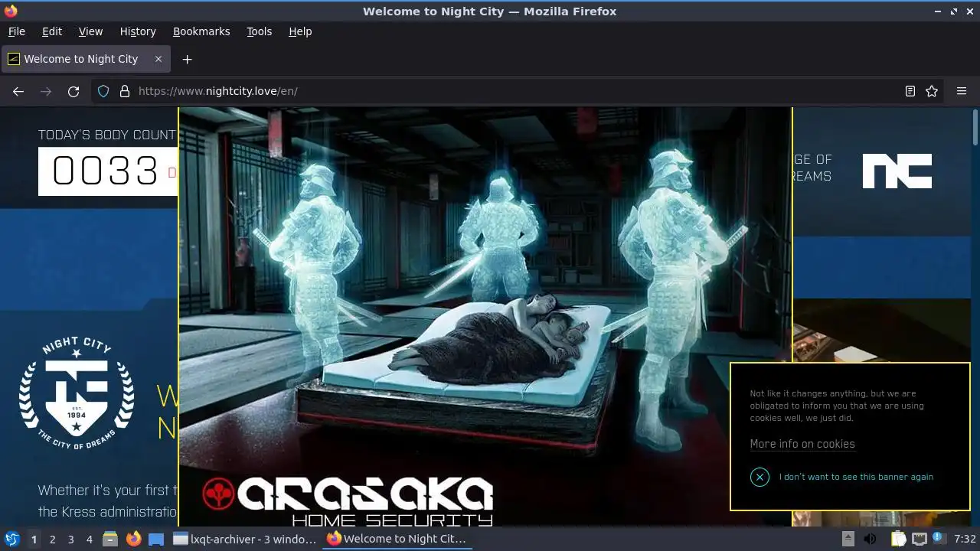The height and width of the screenshot is (551, 980).
Task: Click the panel clock showing 7:32
Action: [x=965, y=539]
